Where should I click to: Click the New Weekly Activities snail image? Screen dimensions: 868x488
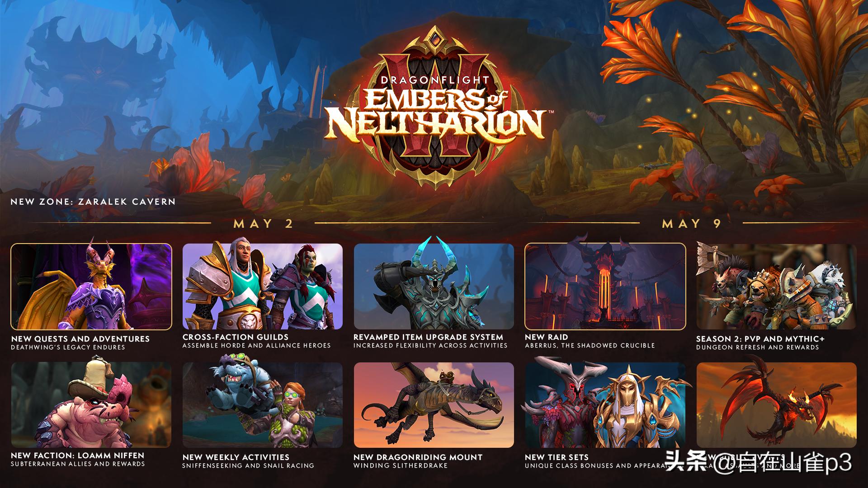tap(263, 405)
